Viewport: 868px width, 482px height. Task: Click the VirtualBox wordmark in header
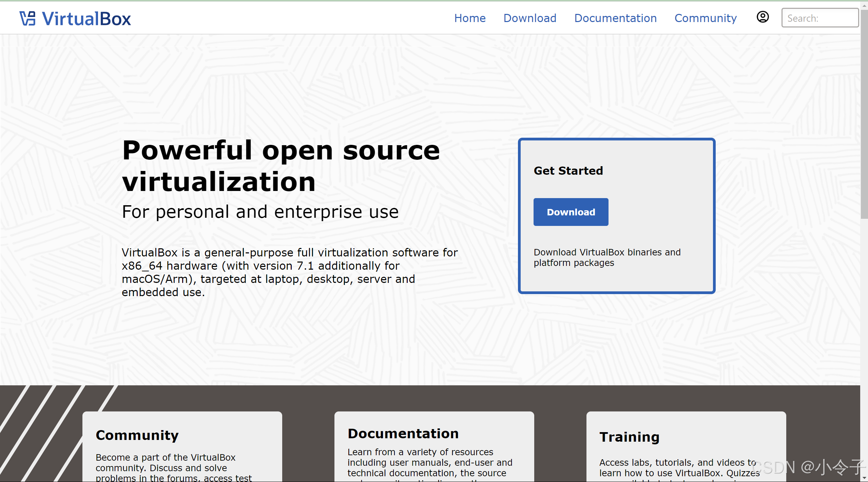tap(86, 19)
